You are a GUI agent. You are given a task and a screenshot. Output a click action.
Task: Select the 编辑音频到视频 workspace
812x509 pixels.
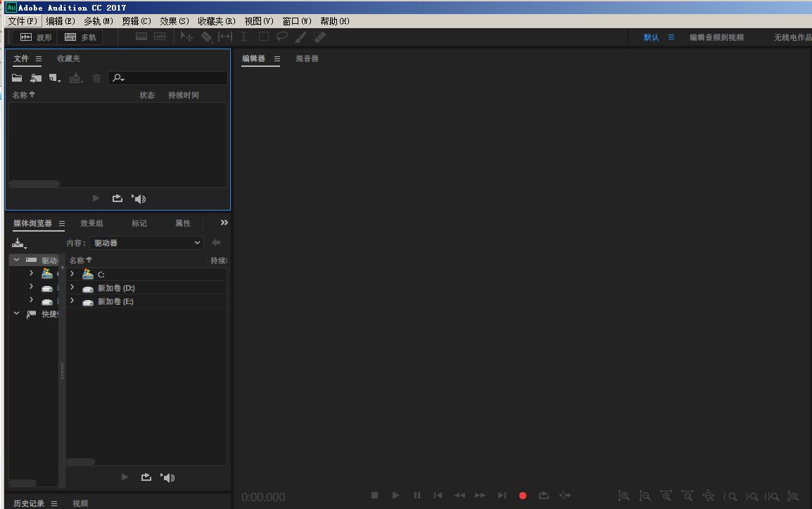point(717,37)
